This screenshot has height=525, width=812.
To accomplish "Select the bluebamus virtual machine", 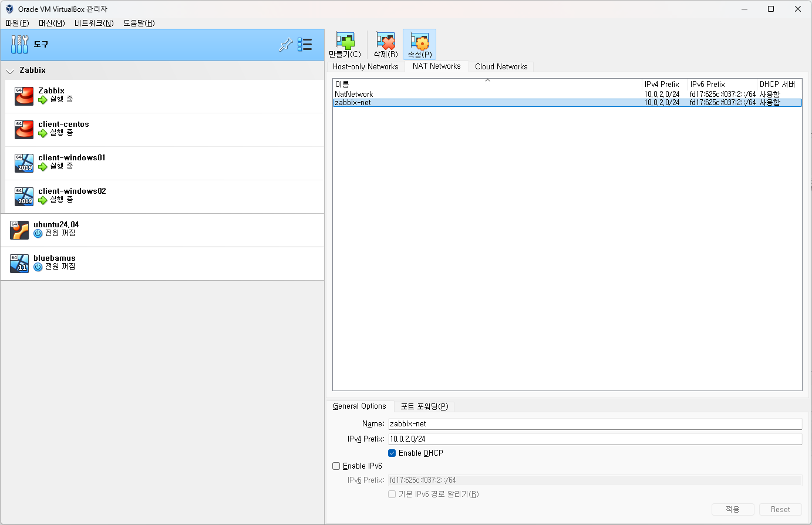I will click(162, 264).
